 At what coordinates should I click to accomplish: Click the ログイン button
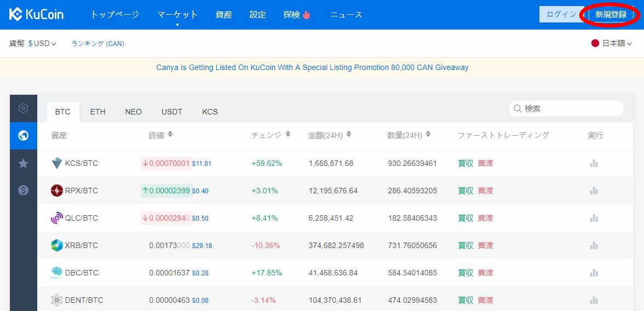(x=561, y=14)
